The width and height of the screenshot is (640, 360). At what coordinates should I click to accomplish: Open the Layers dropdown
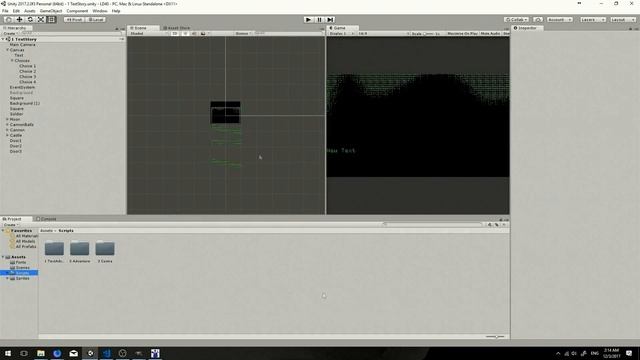(x=593, y=20)
